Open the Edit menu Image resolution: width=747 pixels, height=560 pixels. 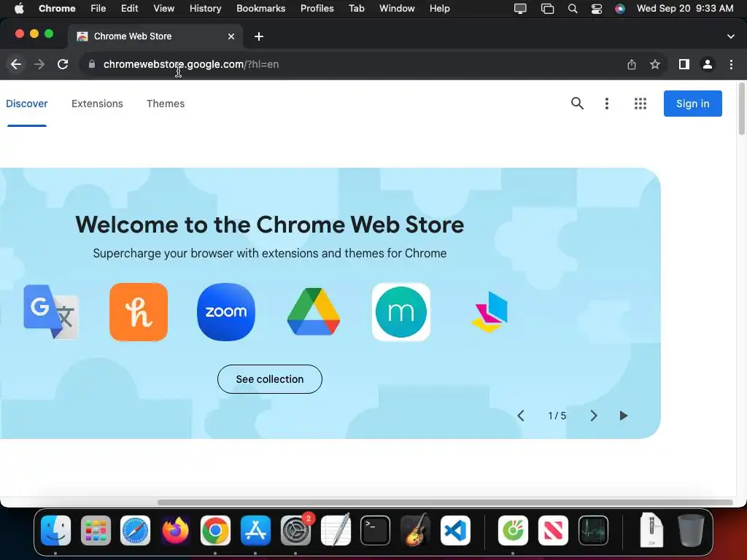pyautogui.click(x=129, y=8)
